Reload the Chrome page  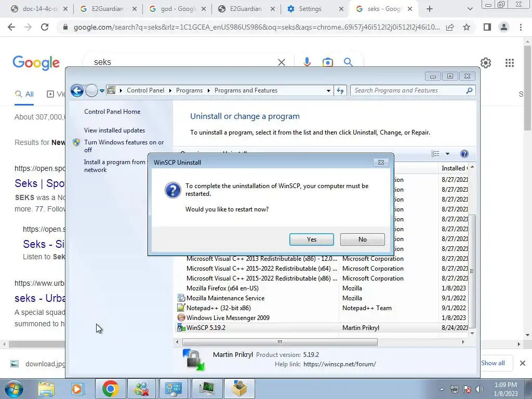point(45,27)
